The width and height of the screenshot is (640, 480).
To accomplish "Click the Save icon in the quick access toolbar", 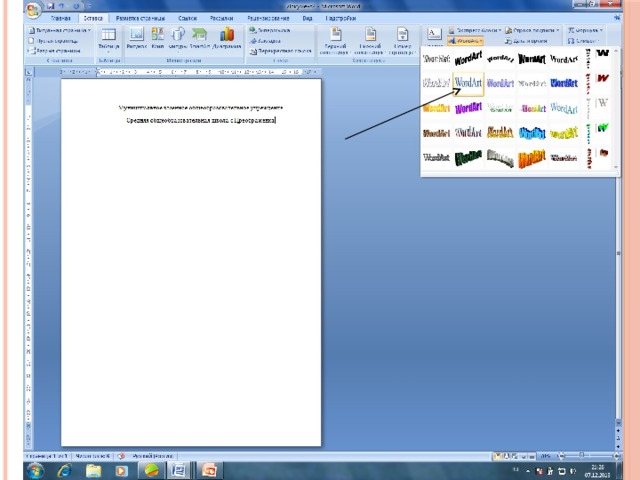I will 51,6.
